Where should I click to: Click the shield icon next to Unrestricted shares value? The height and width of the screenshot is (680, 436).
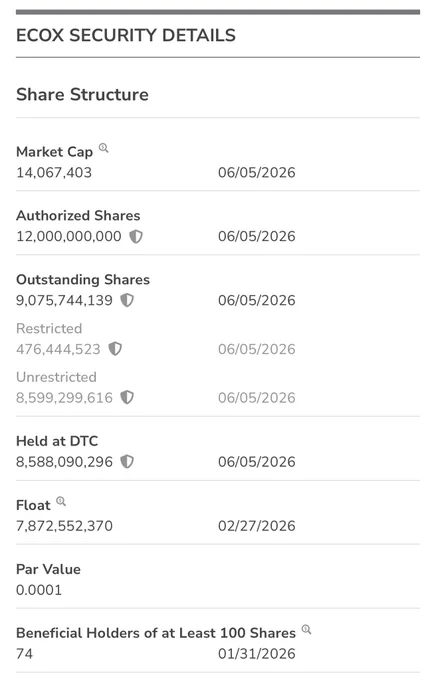tap(127, 397)
